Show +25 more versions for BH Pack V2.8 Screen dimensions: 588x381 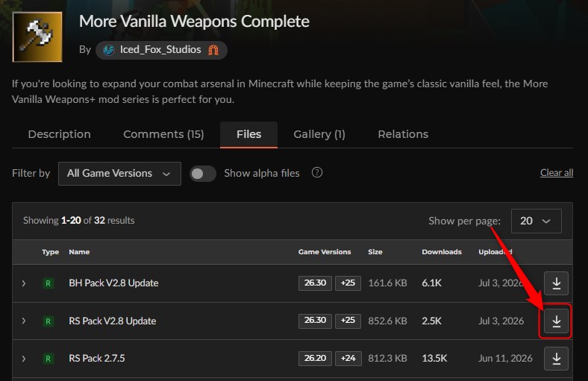348,283
